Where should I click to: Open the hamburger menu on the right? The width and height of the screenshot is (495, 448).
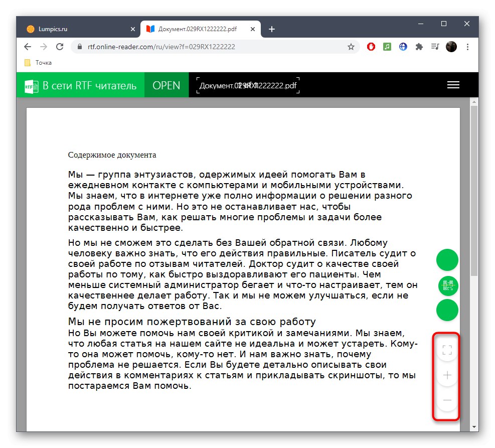[x=453, y=85]
